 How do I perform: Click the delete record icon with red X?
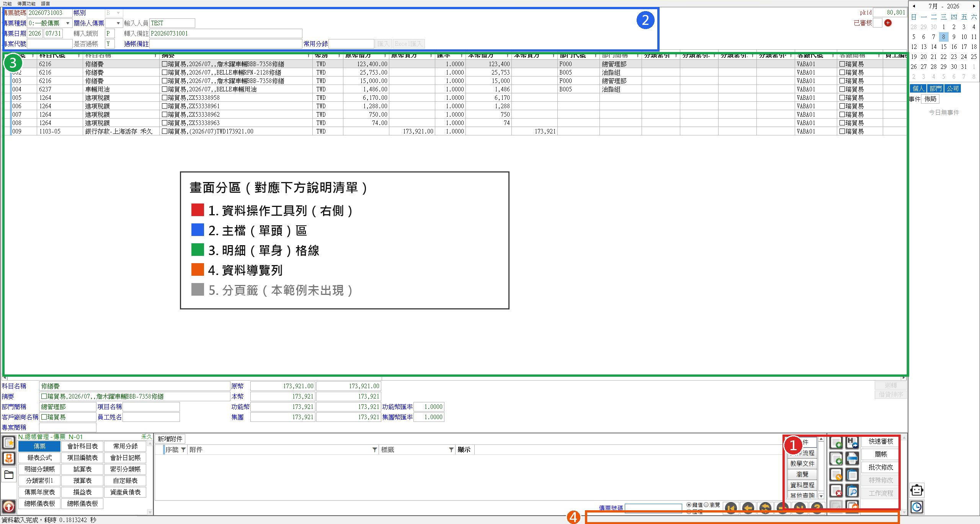(x=836, y=491)
